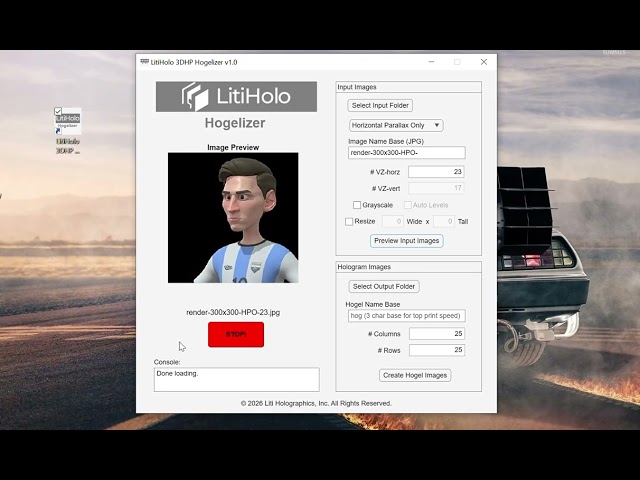The height and width of the screenshot is (480, 640).
Task: Click the # VZ-vert value field
Action: (x=436, y=188)
